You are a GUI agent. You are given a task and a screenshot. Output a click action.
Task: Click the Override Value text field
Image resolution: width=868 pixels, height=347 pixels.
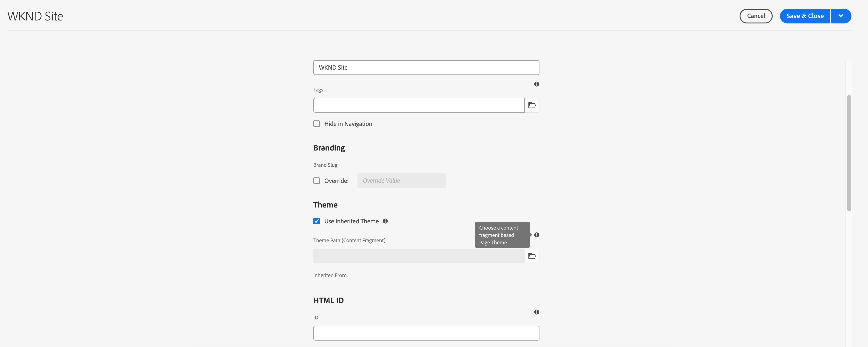click(x=401, y=181)
